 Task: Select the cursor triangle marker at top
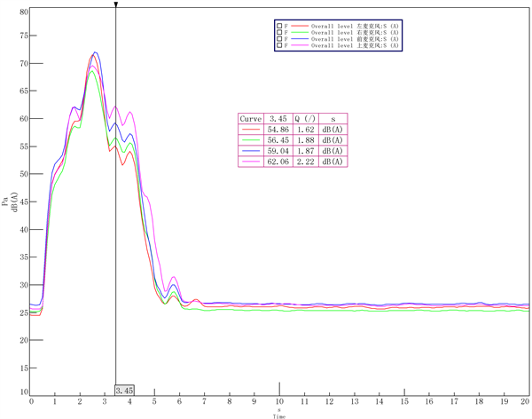[x=116, y=4]
